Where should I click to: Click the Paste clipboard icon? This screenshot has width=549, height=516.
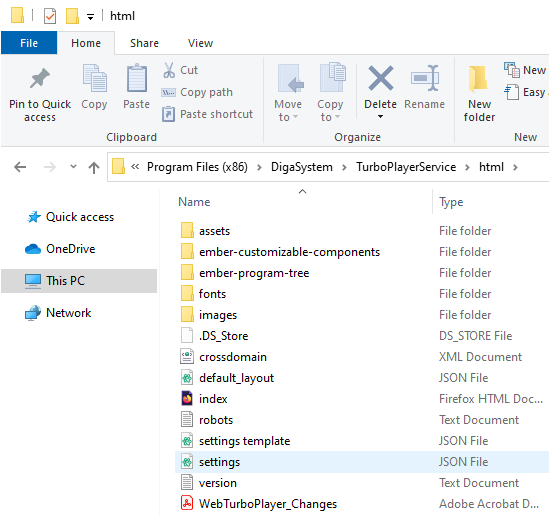click(137, 78)
